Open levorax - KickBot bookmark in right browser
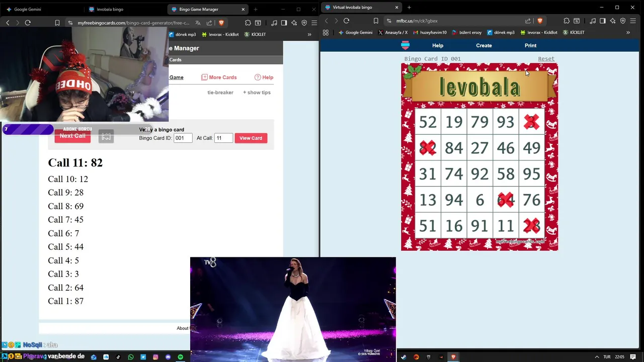644x362 pixels. pyautogui.click(x=538, y=32)
